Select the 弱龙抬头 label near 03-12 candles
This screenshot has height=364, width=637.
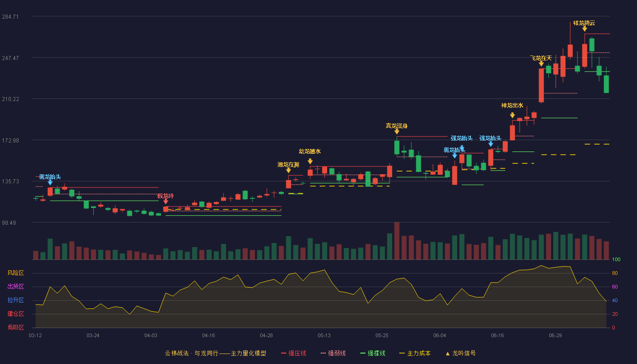click(50, 177)
